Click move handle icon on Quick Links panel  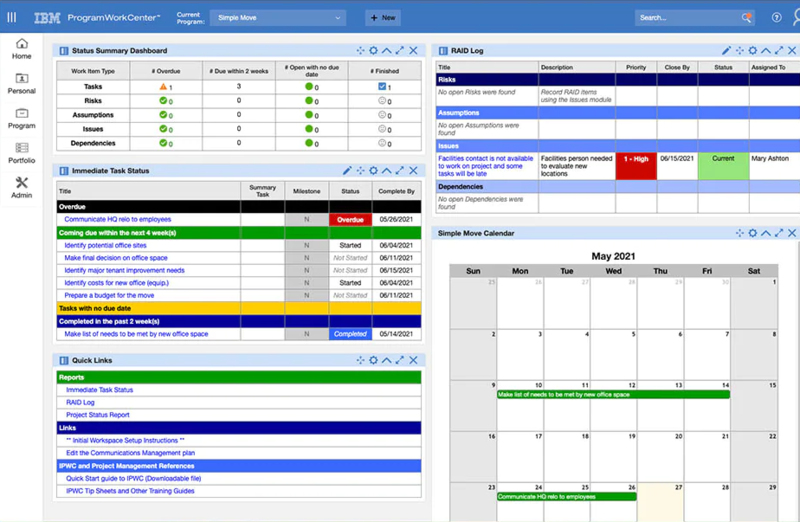pyautogui.click(x=360, y=360)
